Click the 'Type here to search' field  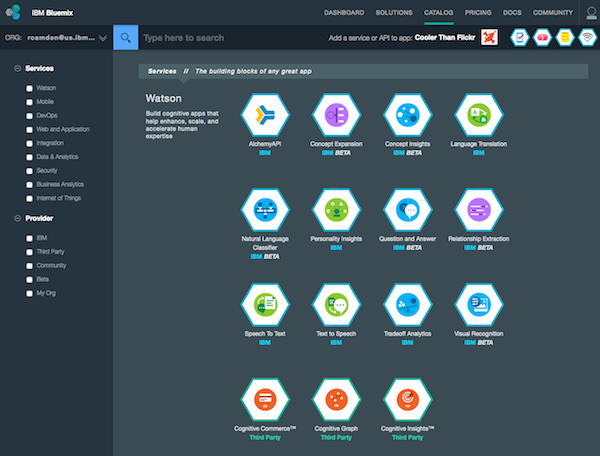coord(232,38)
